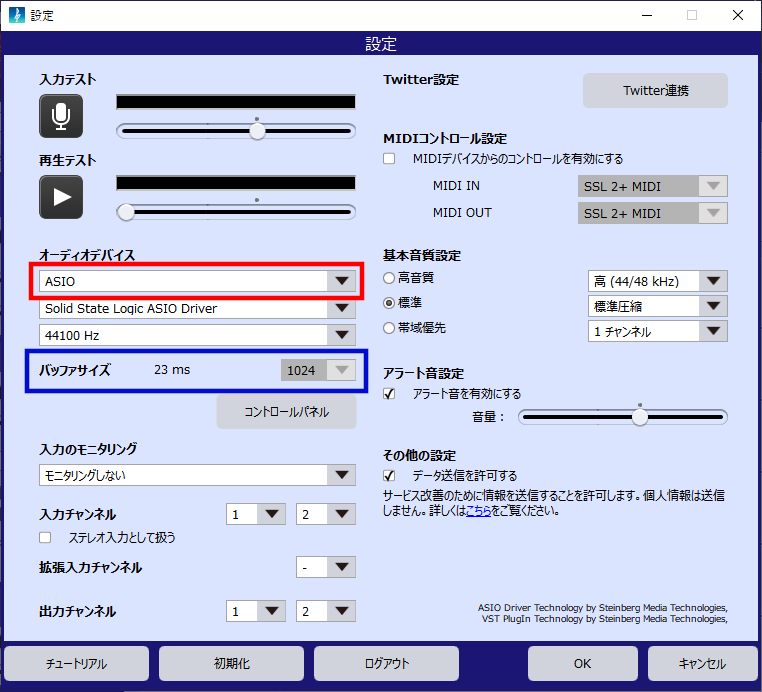Click the バッファサイズ label

click(x=75, y=370)
